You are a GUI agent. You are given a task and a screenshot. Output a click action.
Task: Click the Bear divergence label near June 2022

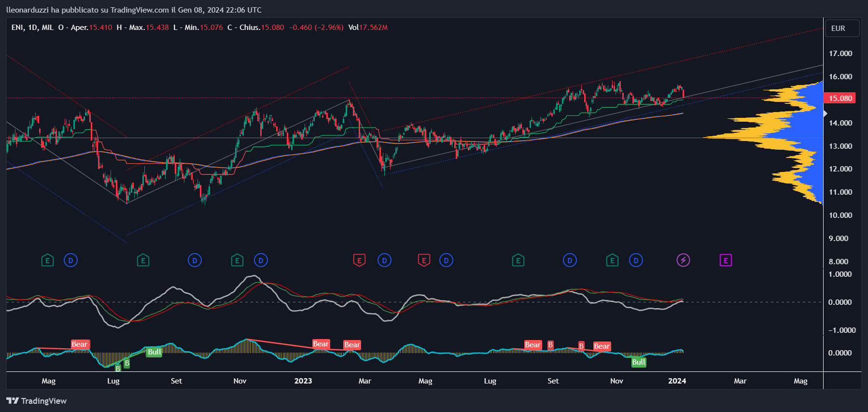click(x=80, y=344)
